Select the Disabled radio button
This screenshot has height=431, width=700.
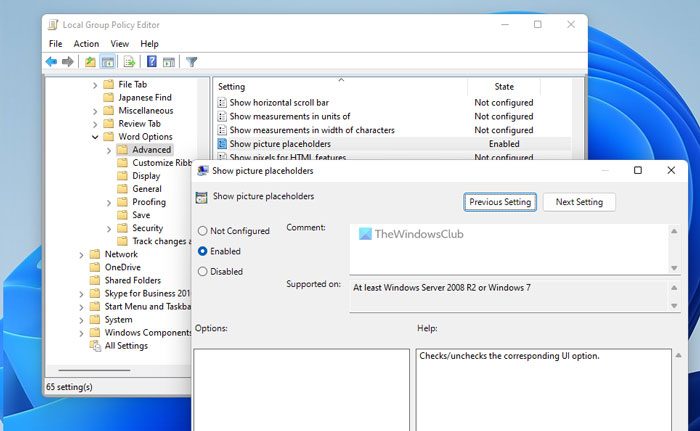[203, 272]
